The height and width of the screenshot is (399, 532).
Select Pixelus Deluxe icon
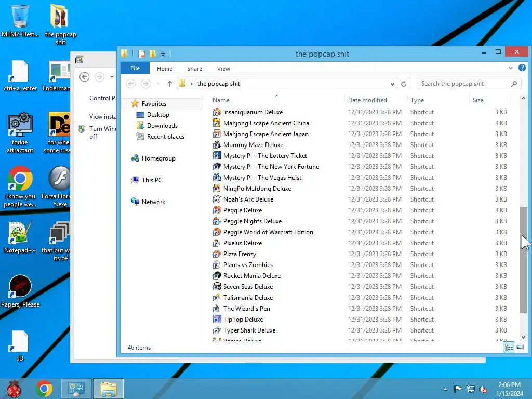[217, 243]
